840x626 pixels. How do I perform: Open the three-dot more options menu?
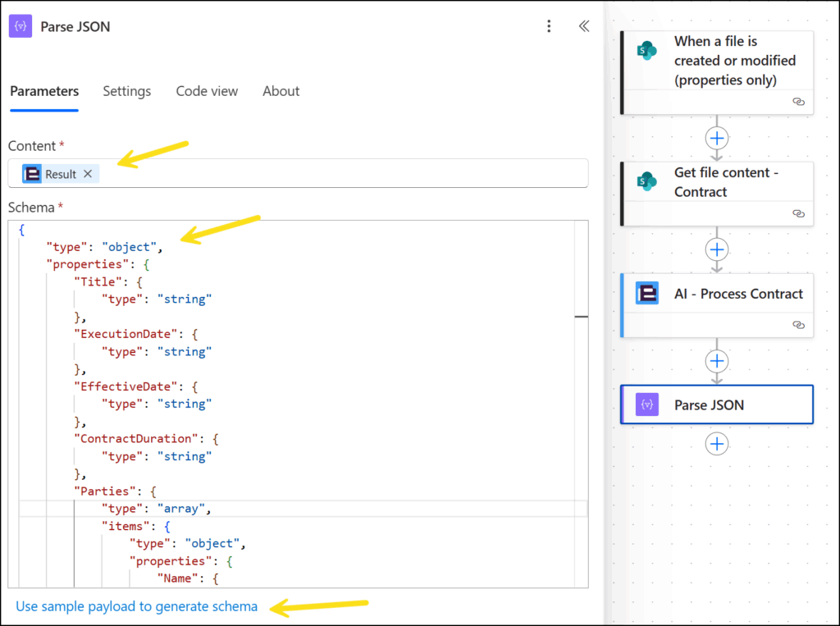point(549,26)
